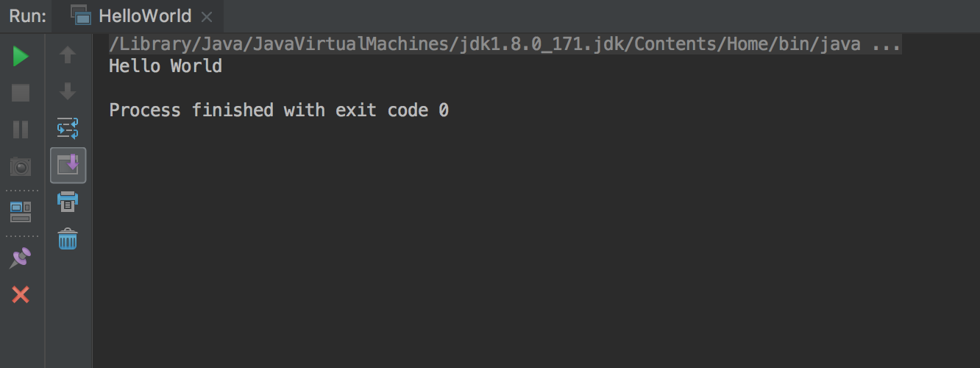Stop the running process

pos(21,93)
